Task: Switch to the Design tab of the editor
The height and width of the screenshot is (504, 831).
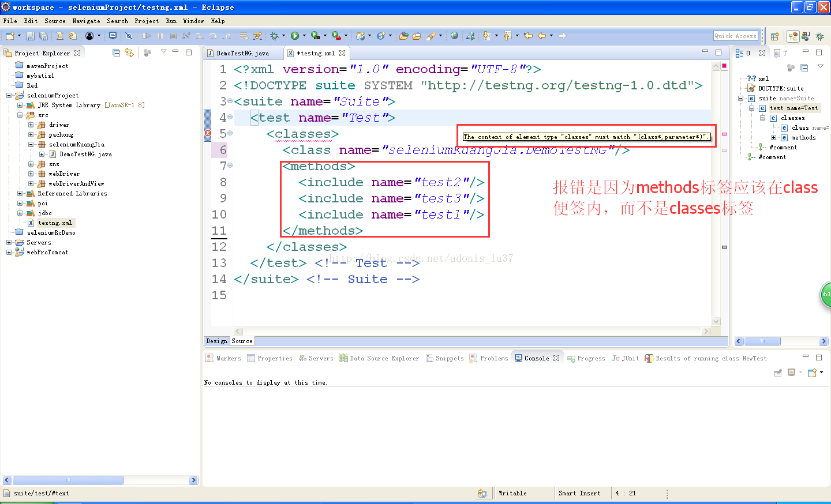Action: (217, 341)
